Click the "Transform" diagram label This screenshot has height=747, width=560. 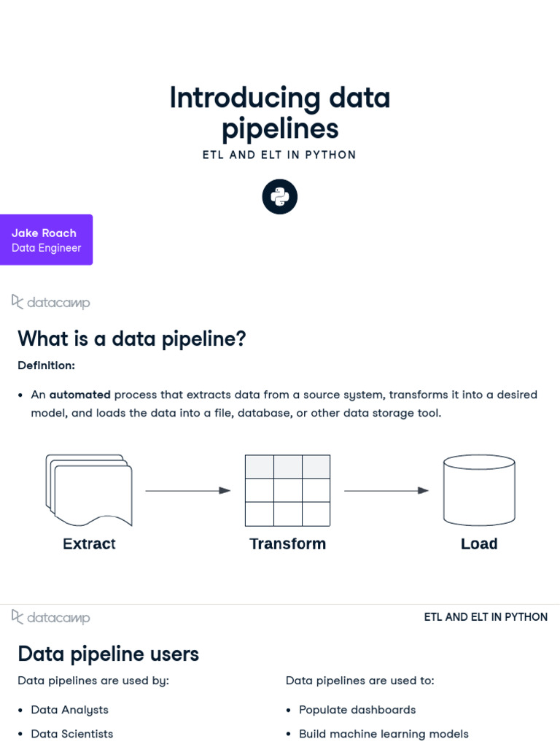(x=287, y=544)
